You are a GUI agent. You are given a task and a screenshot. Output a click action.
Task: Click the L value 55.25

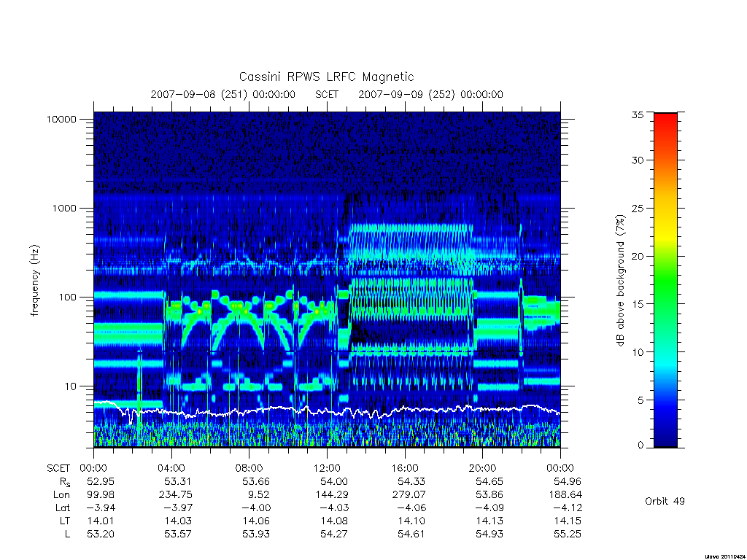[x=568, y=534]
